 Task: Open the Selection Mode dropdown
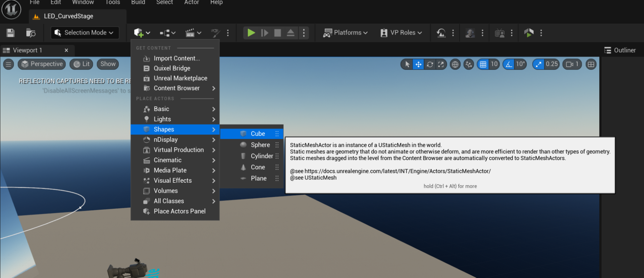84,33
